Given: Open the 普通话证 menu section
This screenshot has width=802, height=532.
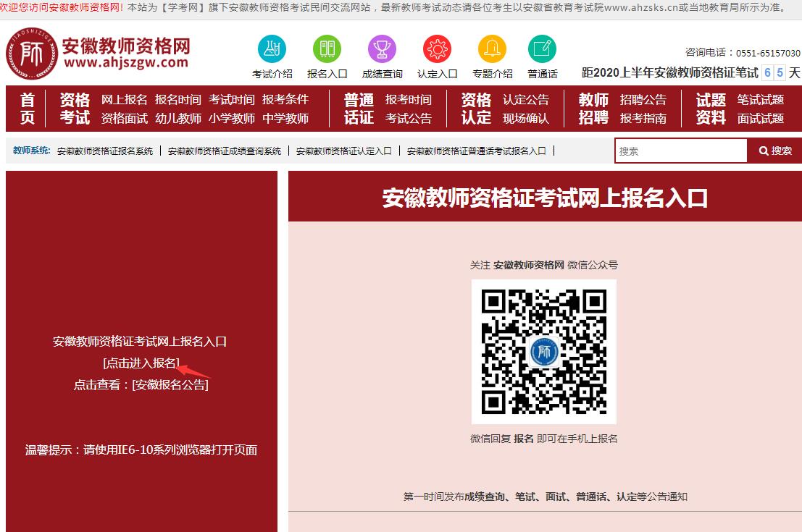Looking at the screenshot, I should tap(359, 109).
